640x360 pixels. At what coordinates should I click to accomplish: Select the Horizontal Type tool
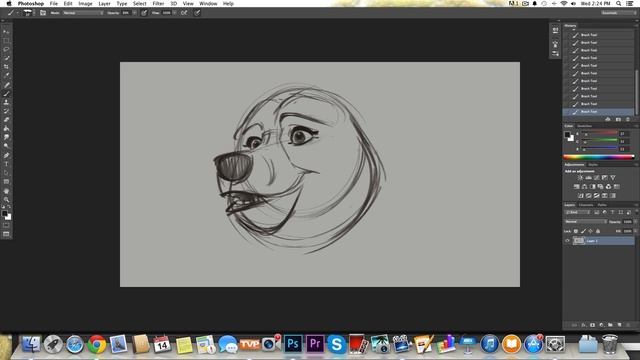point(7,164)
